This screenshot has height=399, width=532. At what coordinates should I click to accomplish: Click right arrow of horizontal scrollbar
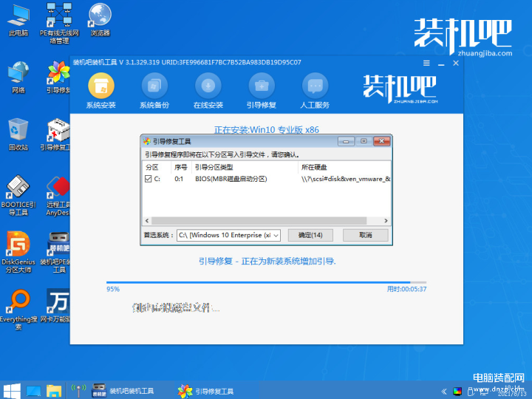[386, 220]
